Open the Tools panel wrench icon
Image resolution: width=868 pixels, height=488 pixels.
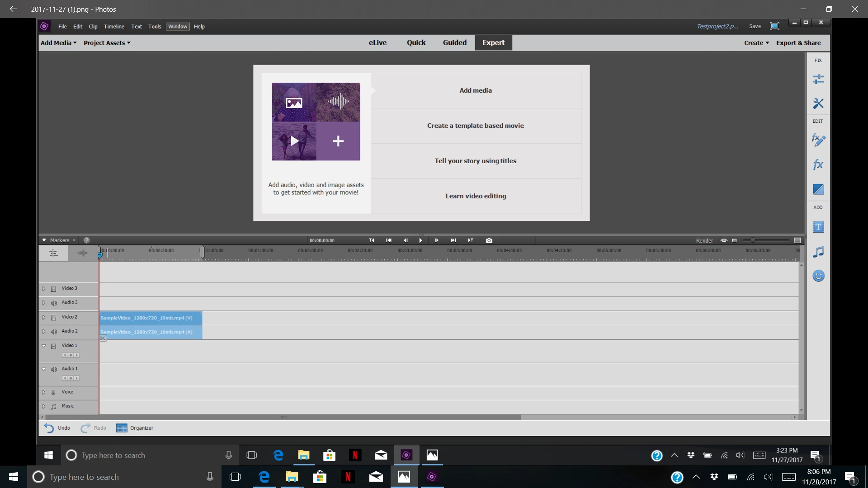(x=818, y=103)
